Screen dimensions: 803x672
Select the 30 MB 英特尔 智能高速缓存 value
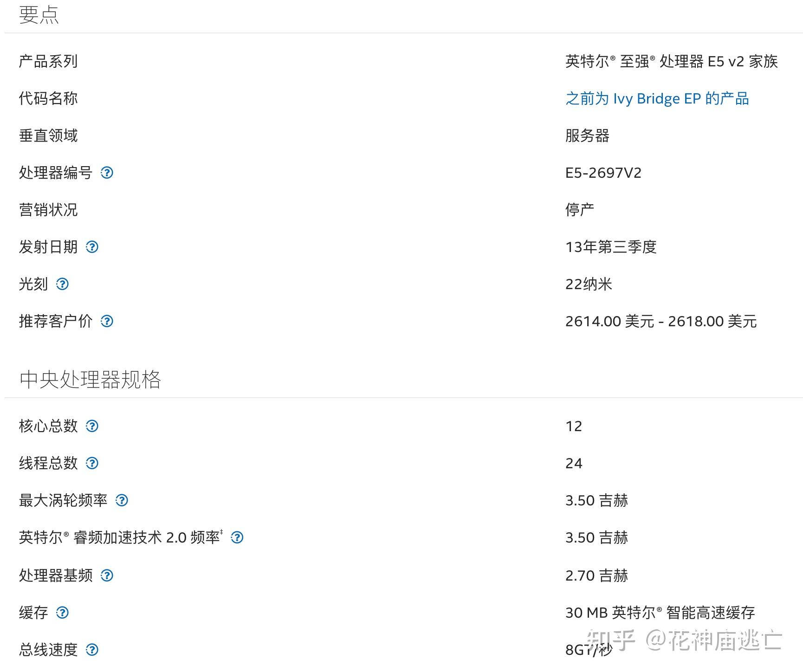pos(660,613)
